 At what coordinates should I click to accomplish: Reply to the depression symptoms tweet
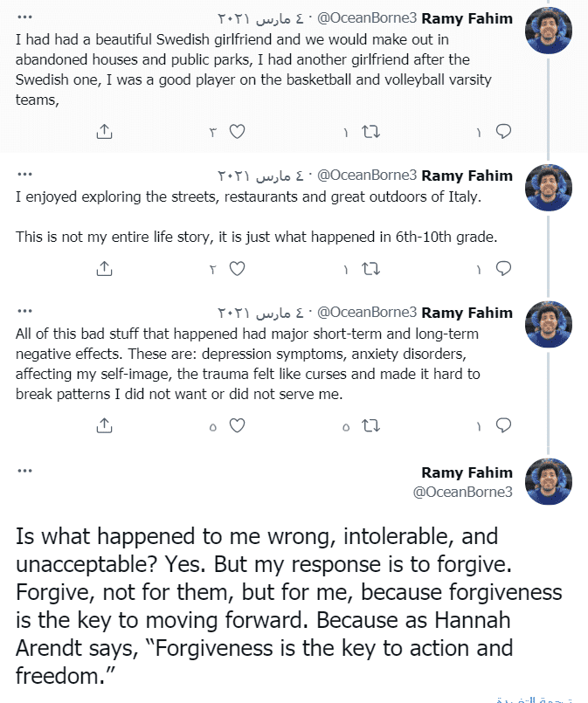point(503,425)
